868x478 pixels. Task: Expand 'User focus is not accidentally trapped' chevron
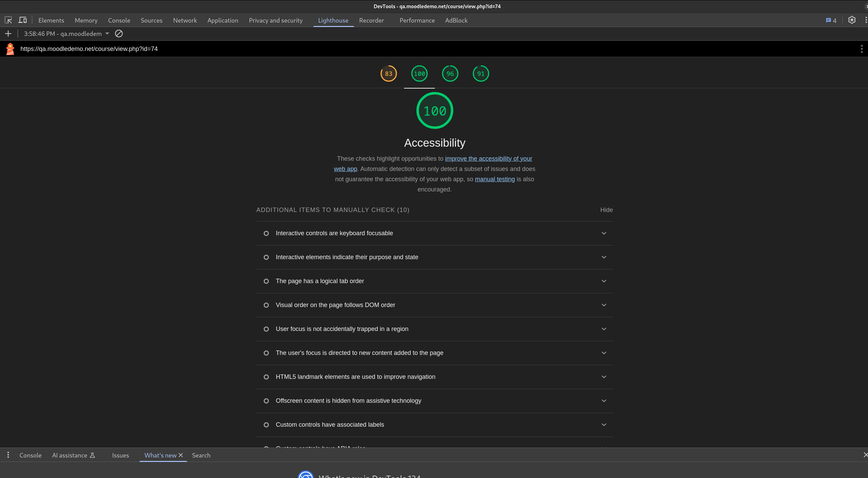tap(604, 329)
